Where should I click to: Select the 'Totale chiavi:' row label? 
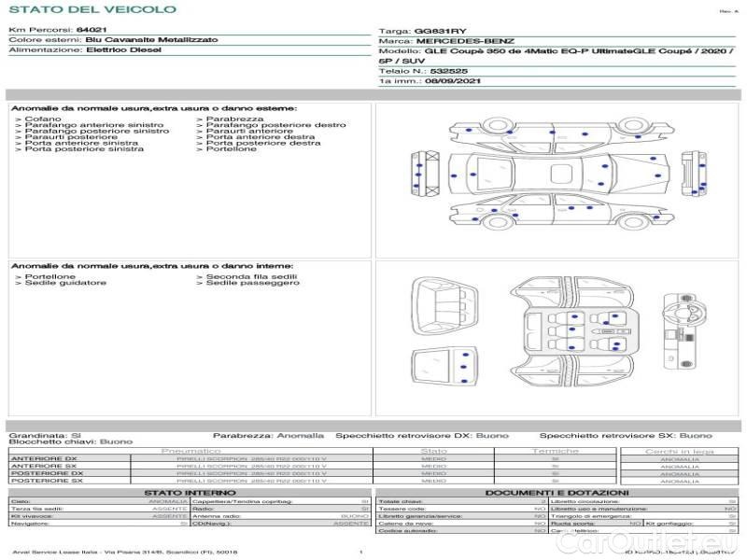pos(401,501)
